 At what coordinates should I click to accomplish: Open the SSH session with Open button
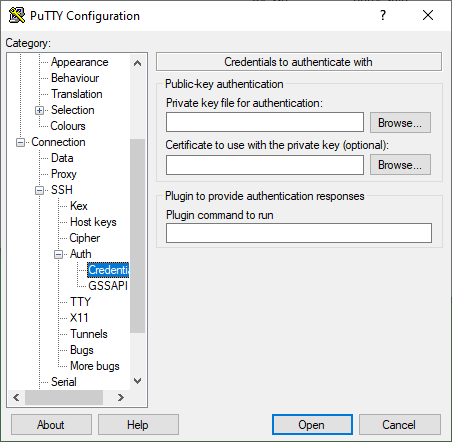pyautogui.click(x=312, y=425)
